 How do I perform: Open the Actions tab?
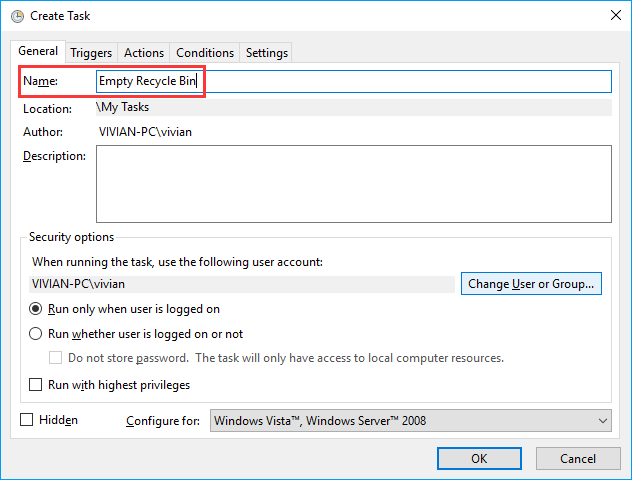pyautogui.click(x=144, y=53)
